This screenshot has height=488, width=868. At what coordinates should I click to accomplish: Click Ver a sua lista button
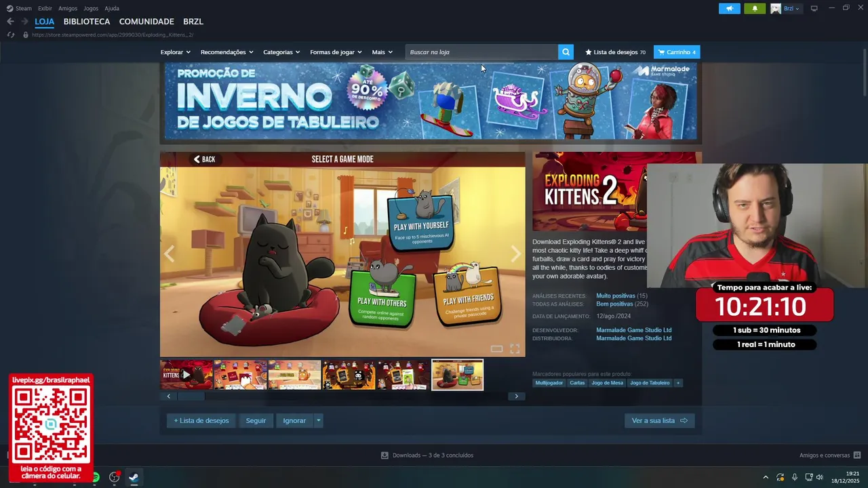[x=659, y=421]
